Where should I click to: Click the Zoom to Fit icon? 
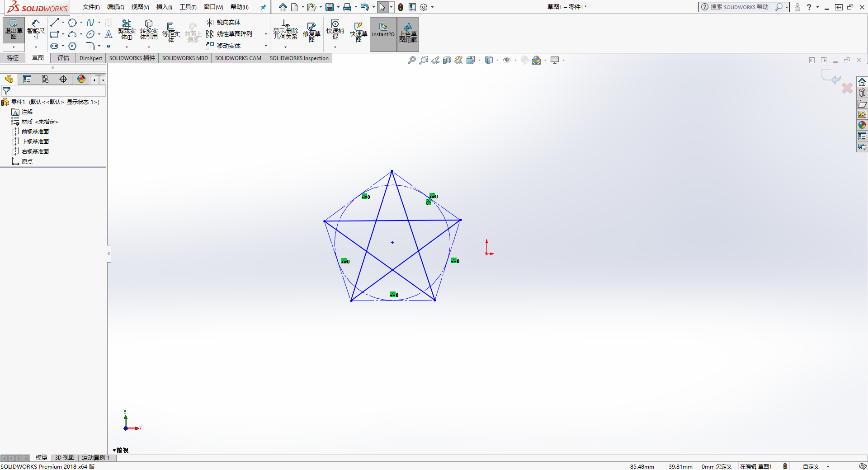point(412,60)
